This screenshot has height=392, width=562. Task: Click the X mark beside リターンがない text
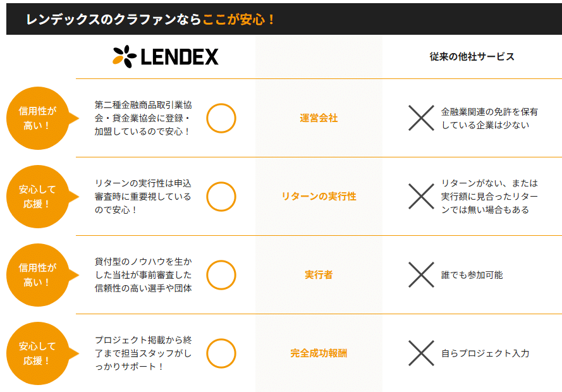click(421, 197)
